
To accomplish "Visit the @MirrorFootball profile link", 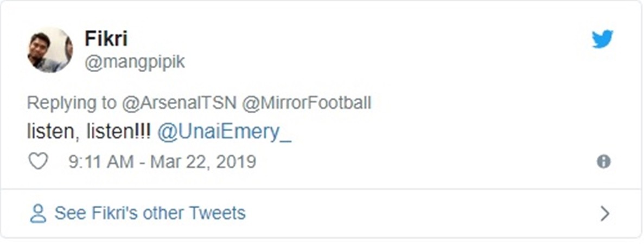I will coord(307,103).
